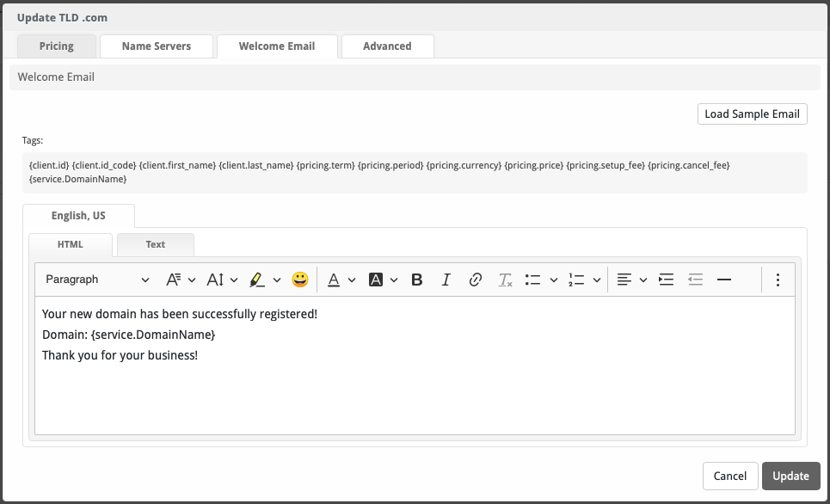This screenshot has height=504, width=830.
Task: Open the font color picker
Action: pos(341,280)
